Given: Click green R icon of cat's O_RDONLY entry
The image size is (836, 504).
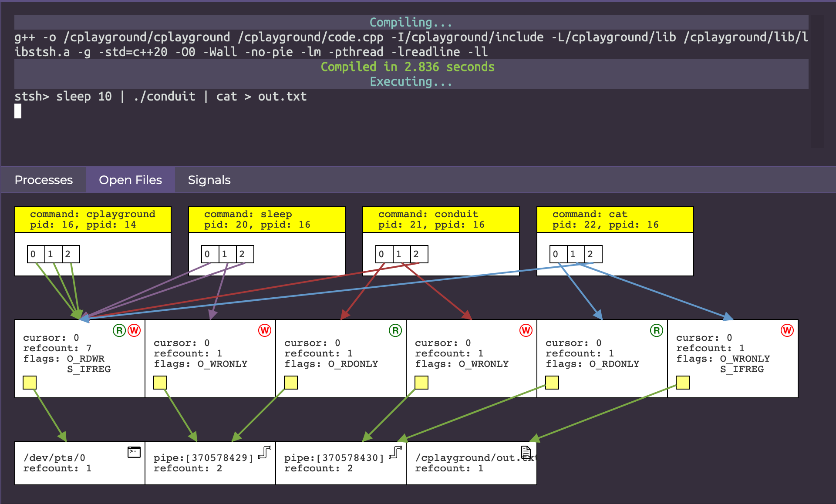Looking at the screenshot, I should point(656,330).
